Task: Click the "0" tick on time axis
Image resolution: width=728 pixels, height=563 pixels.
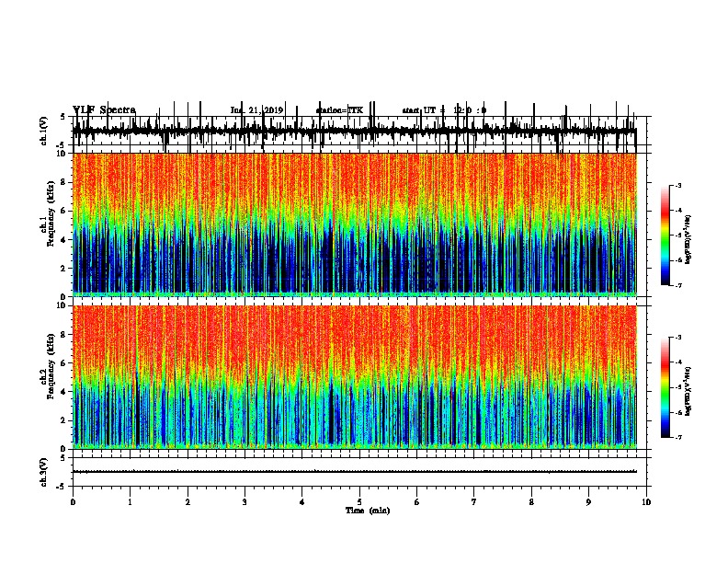Action: pyautogui.click(x=73, y=502)
